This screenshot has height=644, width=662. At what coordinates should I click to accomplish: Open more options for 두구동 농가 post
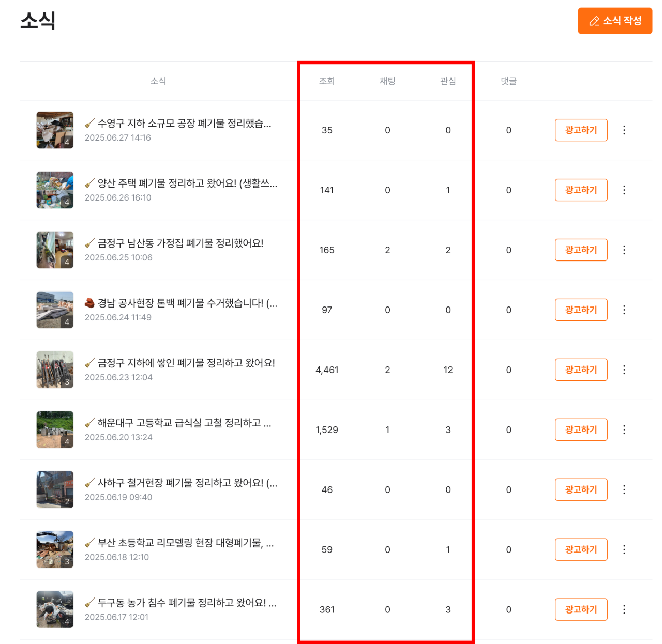pos(624,610)
